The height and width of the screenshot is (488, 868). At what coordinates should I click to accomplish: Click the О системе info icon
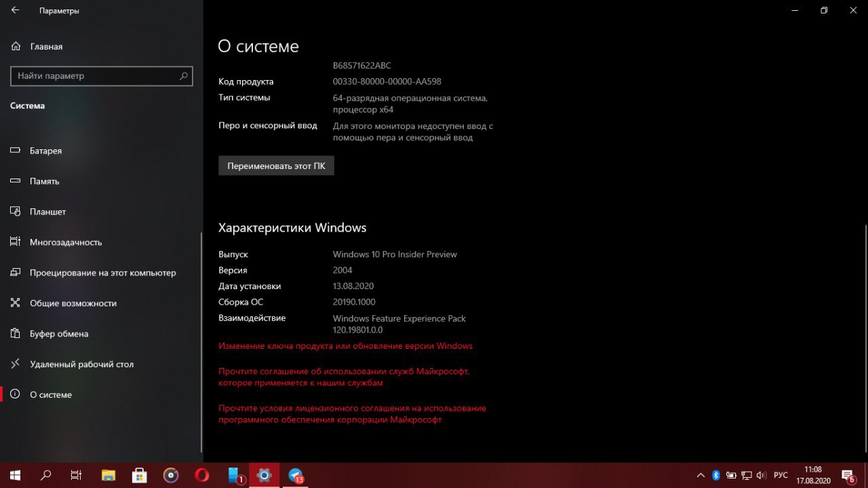pyautogui.click(x=16, y=394)
